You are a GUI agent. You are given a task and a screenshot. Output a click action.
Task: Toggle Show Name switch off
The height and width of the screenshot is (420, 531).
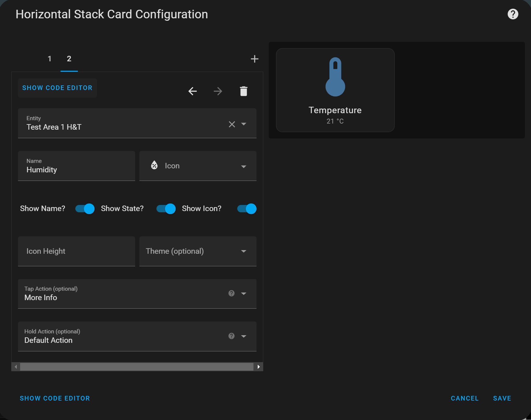[84, 209]
